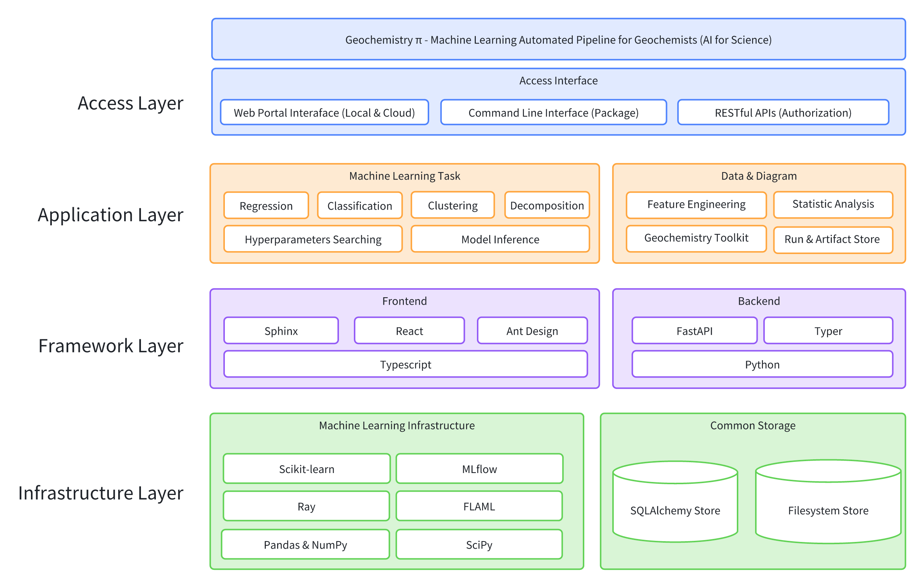Viewport: 924px width, 587px height.
Task: Open the Regression task box
Action: click(x=266, y=206)
